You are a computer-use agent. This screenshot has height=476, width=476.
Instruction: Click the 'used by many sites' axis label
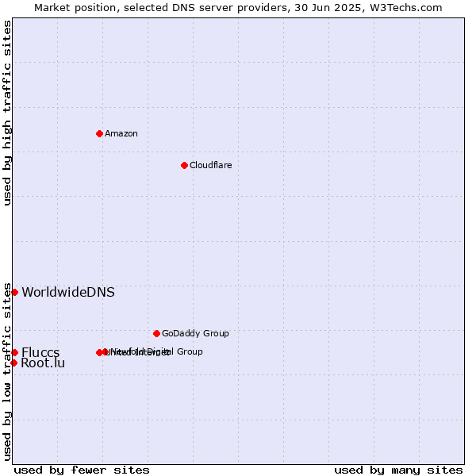pyautogui.click(x=398, y=470)
